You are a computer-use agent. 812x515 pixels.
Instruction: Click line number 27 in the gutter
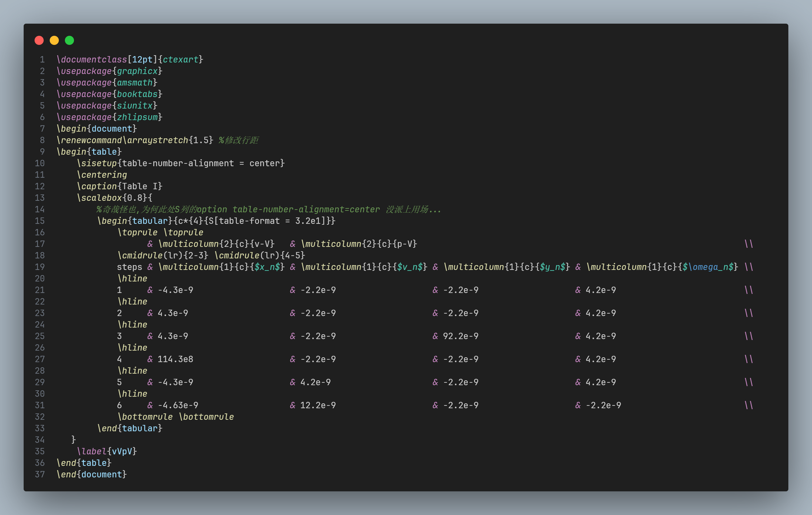pos(40,359)
